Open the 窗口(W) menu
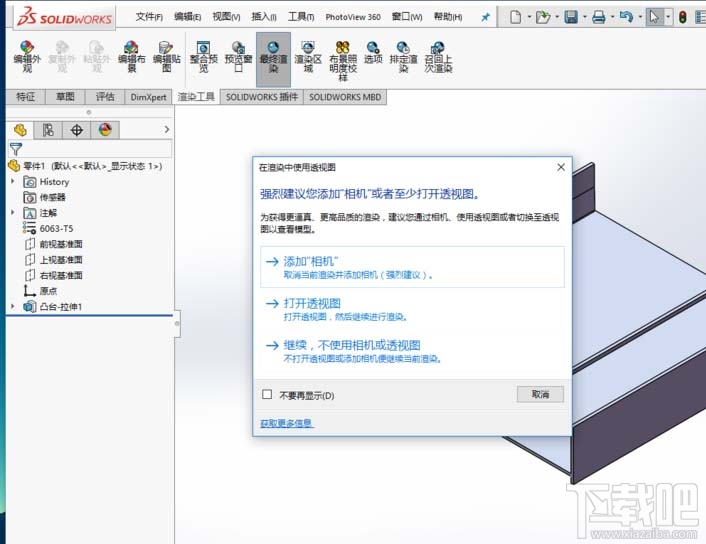This screenshot has height=544, width=706. (x=407, y=17)
